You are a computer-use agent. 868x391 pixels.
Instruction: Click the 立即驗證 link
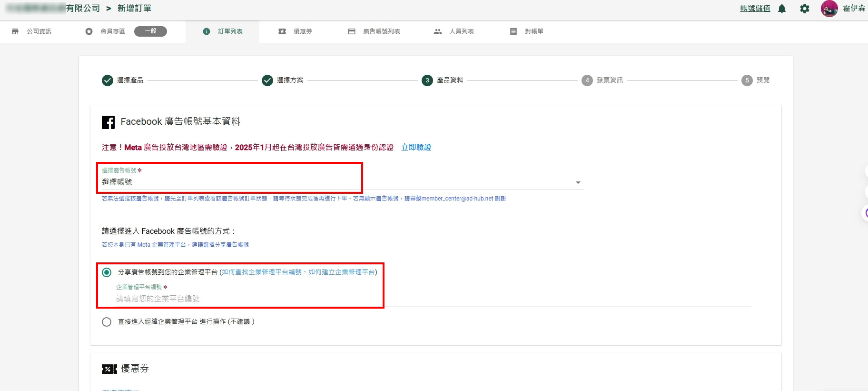coord(416,148)
